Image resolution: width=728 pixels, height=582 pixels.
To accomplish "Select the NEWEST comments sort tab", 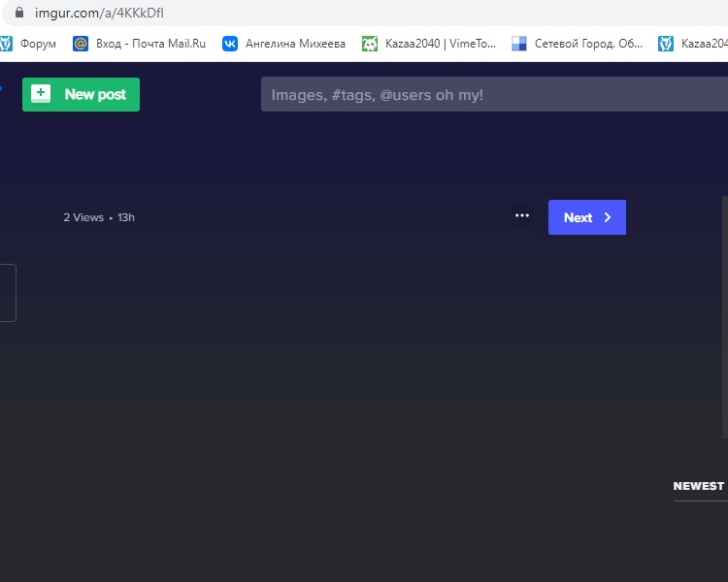I will coord(698,486).
